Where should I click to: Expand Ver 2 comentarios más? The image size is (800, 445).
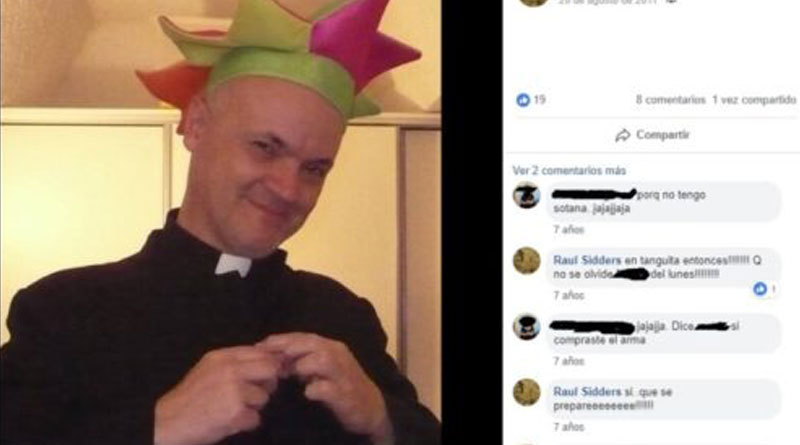click(x=569, y=170)
